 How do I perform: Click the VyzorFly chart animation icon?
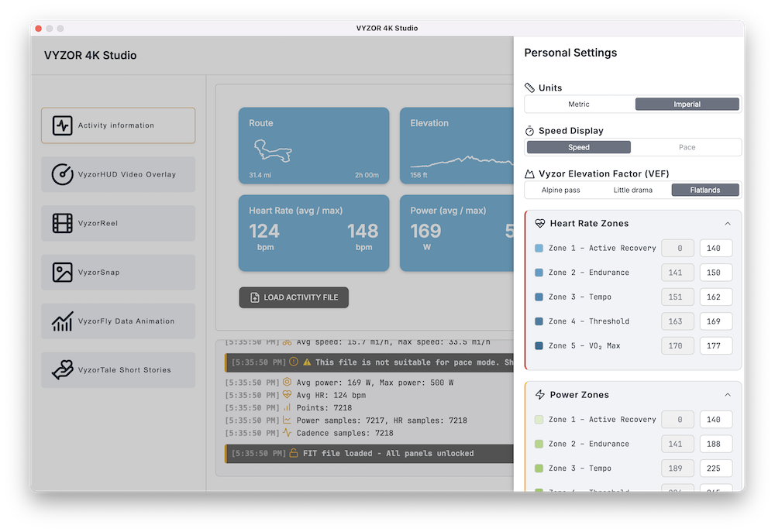tap(63, 321)
